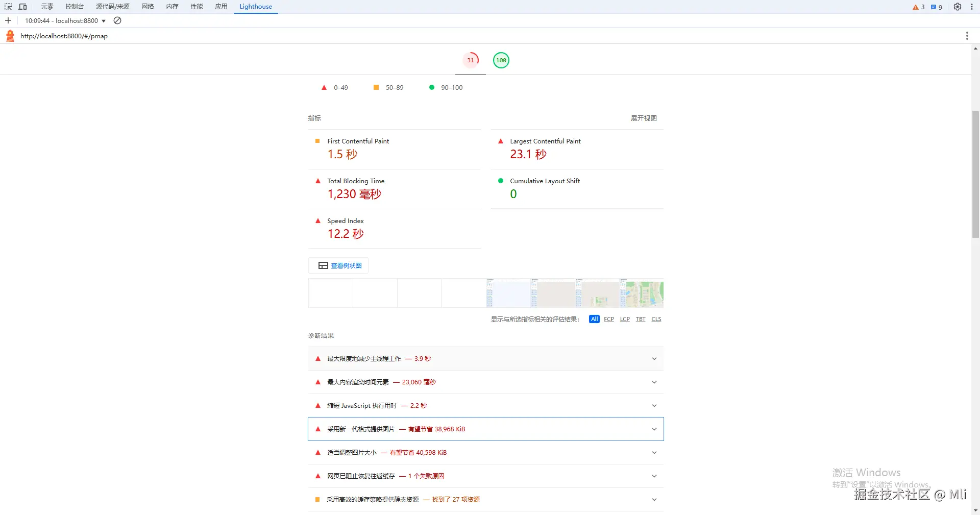This screenshot has height=515, width=980.
Task: Filter audits by LCP
Action: [x=625, y=319]
